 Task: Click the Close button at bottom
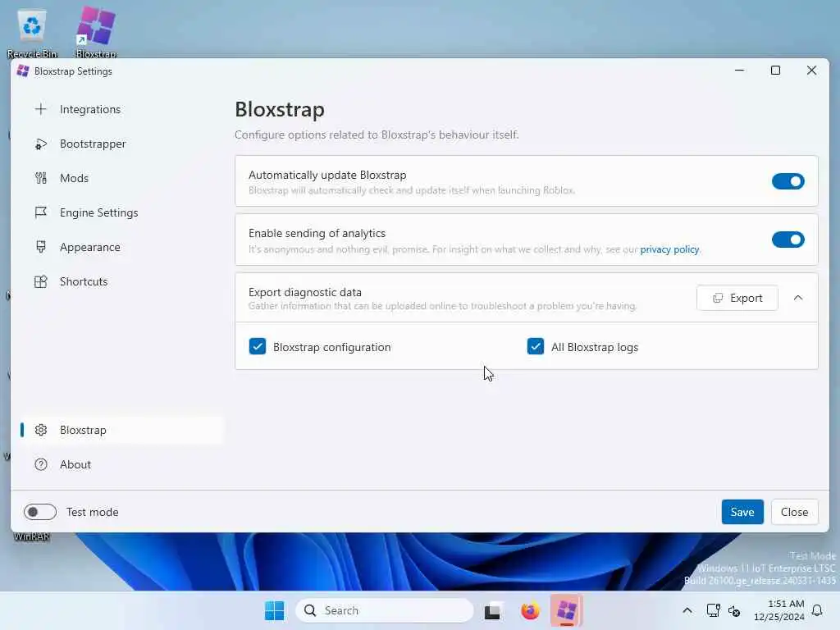tap(794, 512)
